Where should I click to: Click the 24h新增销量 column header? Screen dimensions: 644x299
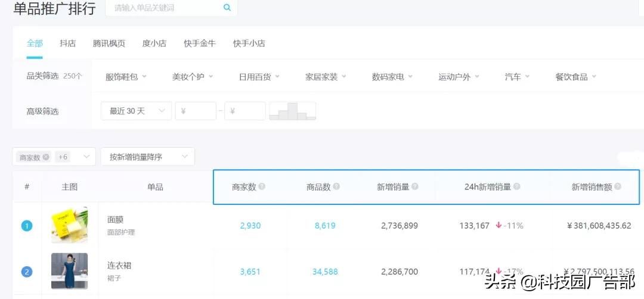488,187
